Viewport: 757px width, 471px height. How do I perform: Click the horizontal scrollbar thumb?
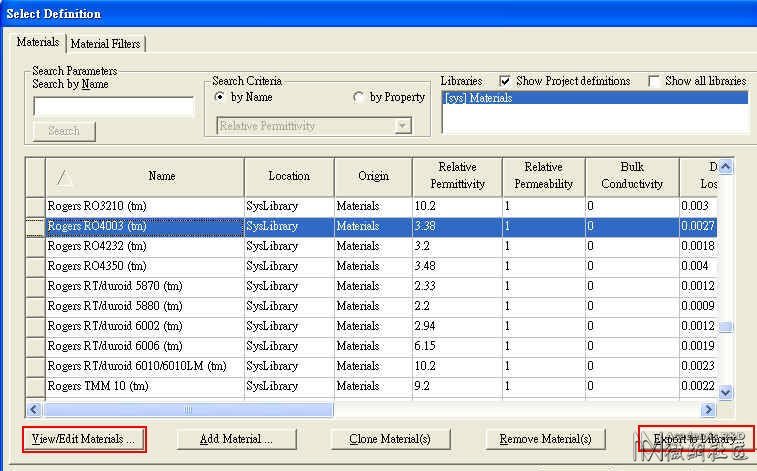[x=188, y=410]
